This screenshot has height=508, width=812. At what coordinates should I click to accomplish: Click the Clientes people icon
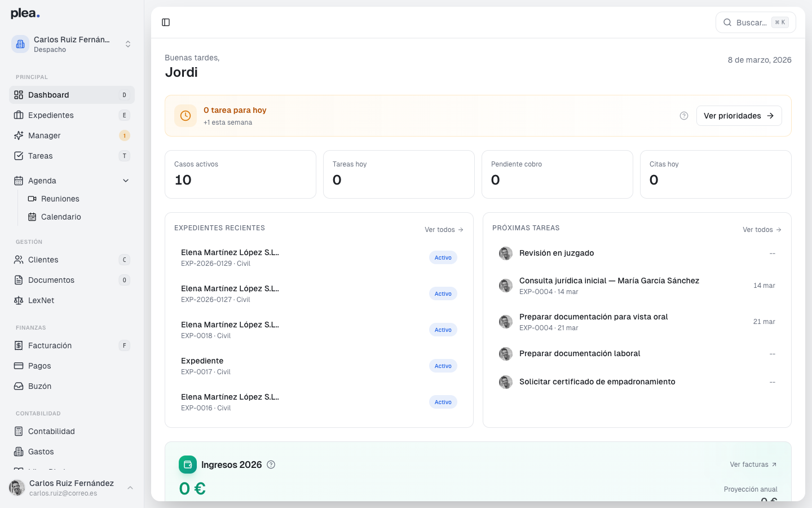pos(19,260)
